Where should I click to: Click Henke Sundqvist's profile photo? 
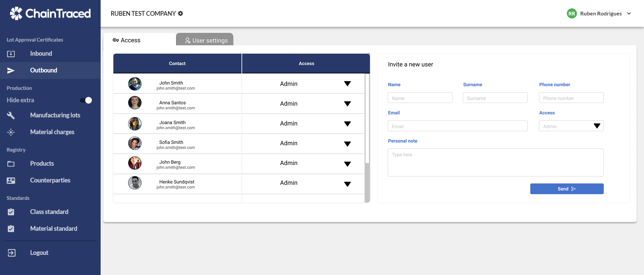click(x=135, y=183)
